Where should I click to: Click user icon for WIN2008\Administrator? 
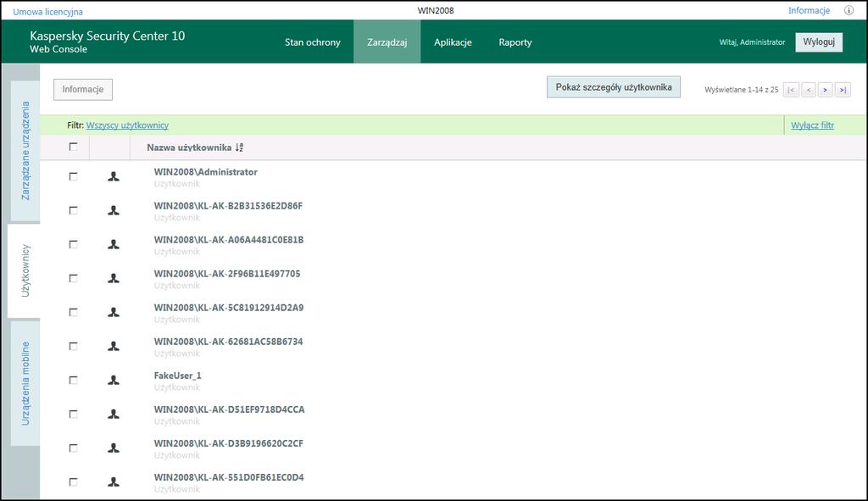[x=114, y=176]
